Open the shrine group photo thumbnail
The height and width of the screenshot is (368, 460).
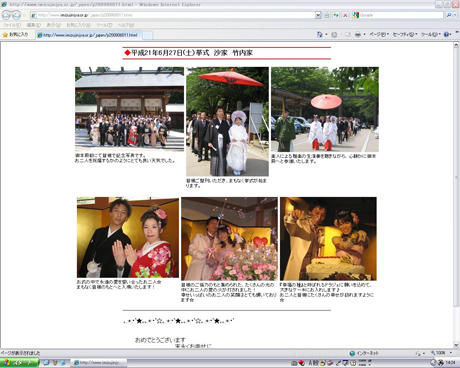coord(129,109)
